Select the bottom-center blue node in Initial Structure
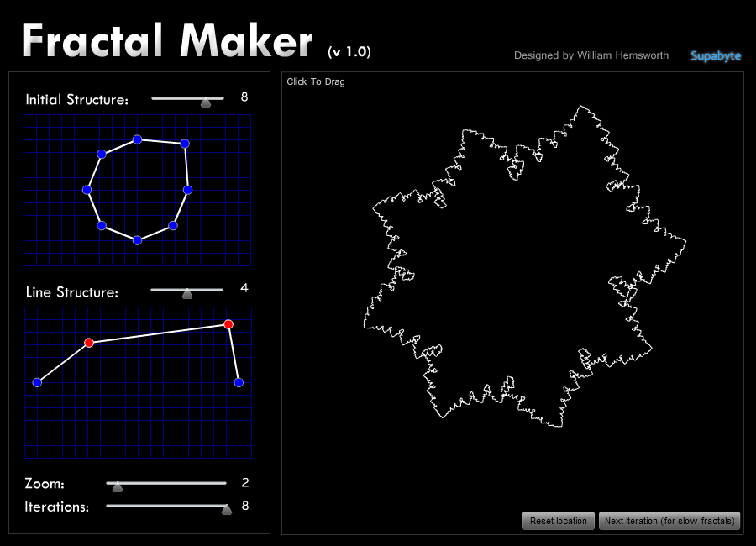This screenshot has height=546, width=756. click(x=137, y=239)
